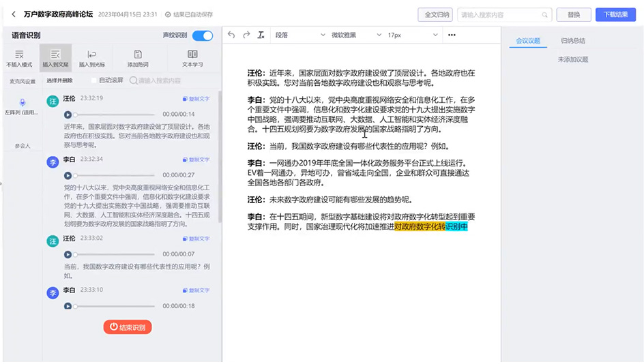This screenshot has height=364, width=644.
Task: Play 李白's 23:32:34 audio clip
Action: 68,175
